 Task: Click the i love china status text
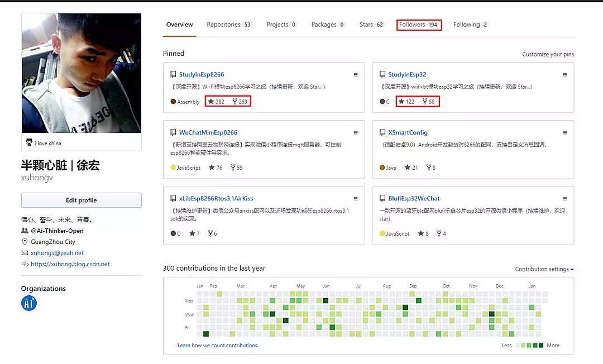click(48, 143)
